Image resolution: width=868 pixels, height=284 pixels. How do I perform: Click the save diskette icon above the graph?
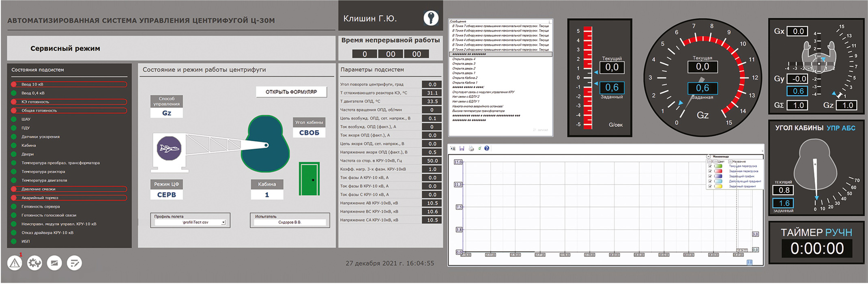click(462, 148)
